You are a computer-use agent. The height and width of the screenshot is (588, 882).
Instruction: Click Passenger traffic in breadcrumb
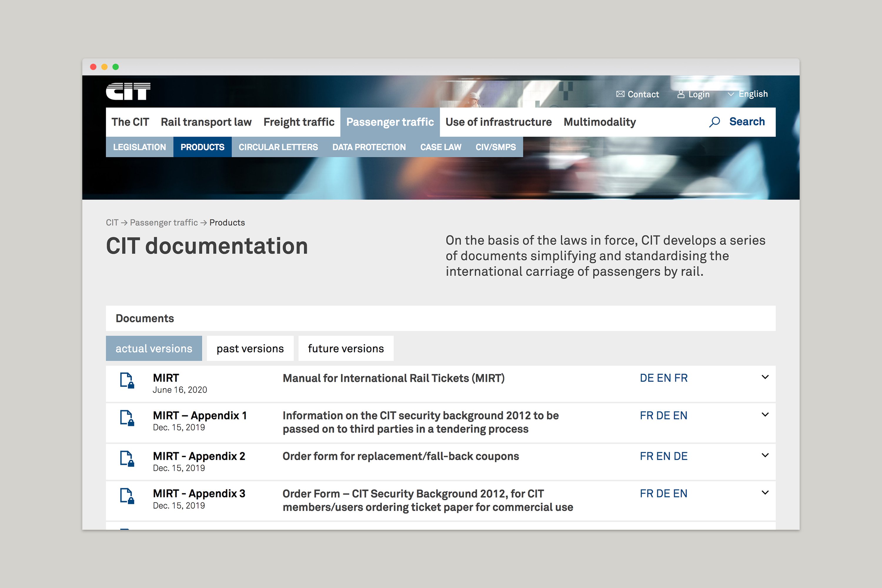(164, 222)
